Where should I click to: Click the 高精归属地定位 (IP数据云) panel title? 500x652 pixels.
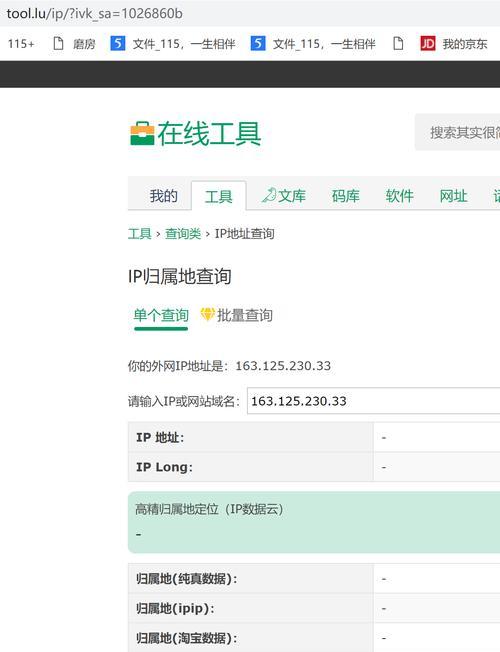click(209, 509)
